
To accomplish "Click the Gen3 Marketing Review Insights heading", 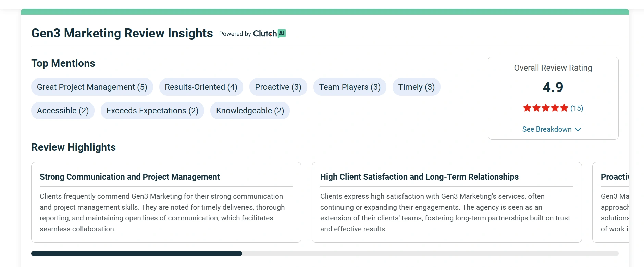I will pos(122,33).
